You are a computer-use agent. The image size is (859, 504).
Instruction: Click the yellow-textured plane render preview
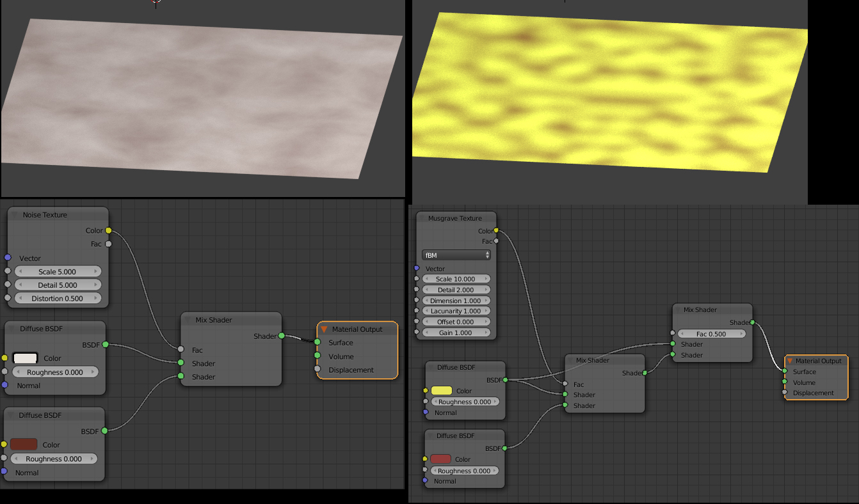[610, 92]
